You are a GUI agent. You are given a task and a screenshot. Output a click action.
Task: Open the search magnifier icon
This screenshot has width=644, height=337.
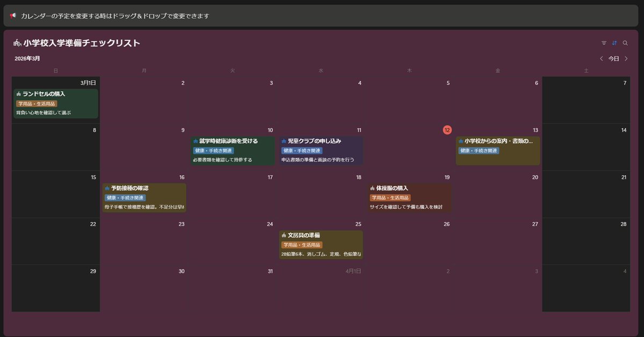click(625, 43)
